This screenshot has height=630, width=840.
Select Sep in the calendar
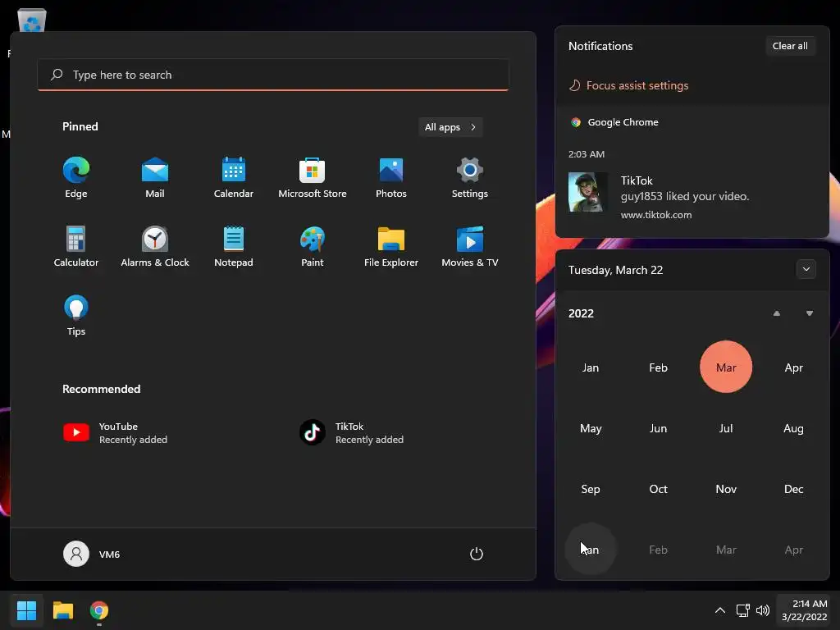click(x=591, y=489)
